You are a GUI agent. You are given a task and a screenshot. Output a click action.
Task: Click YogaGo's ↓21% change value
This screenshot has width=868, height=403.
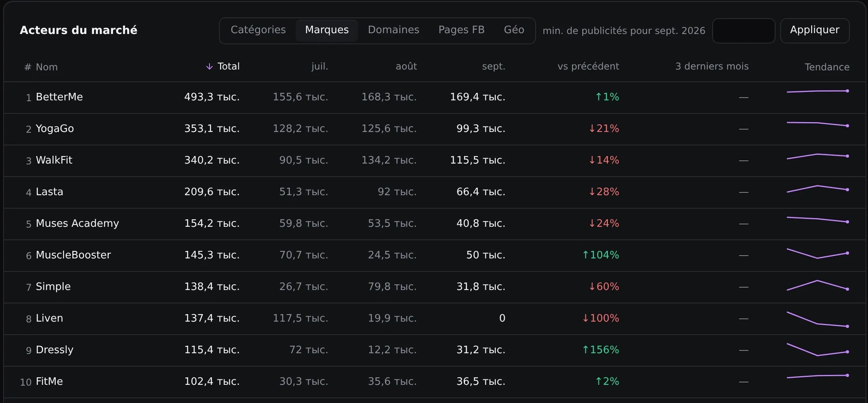pos(604,128)
